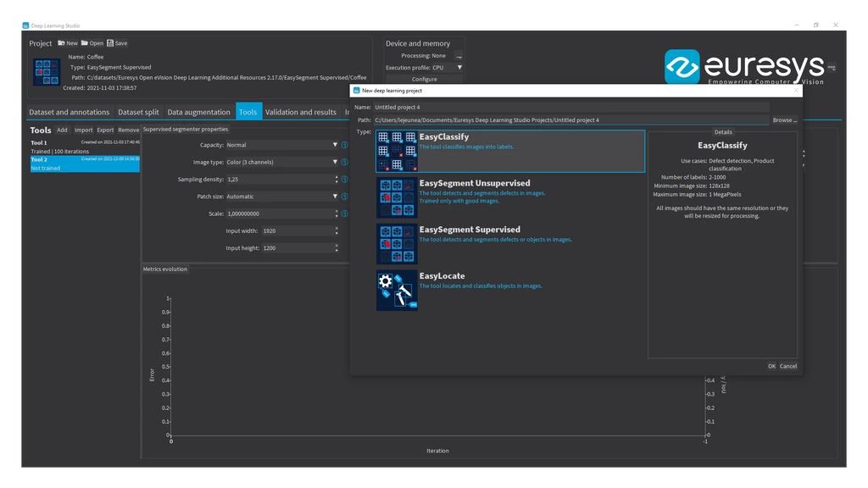Click the info icon beside Capacity
Viewport: 868px width, 488px height.
coord(343,145)
